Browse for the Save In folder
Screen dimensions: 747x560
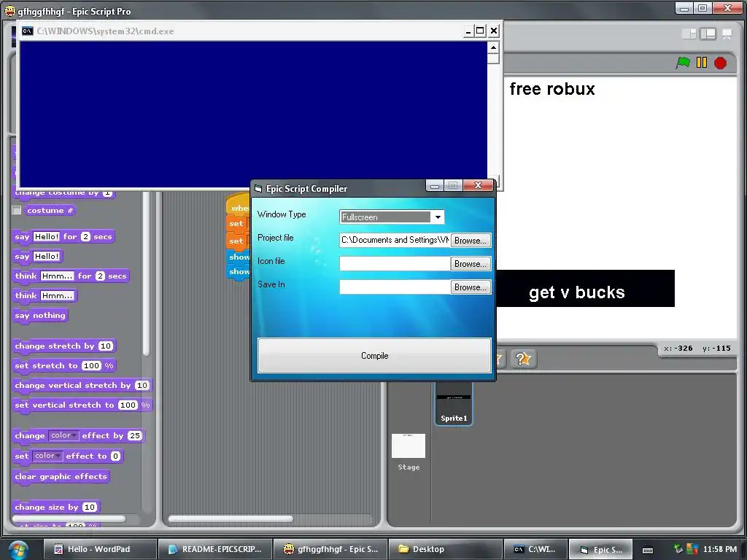click(471, 287)
